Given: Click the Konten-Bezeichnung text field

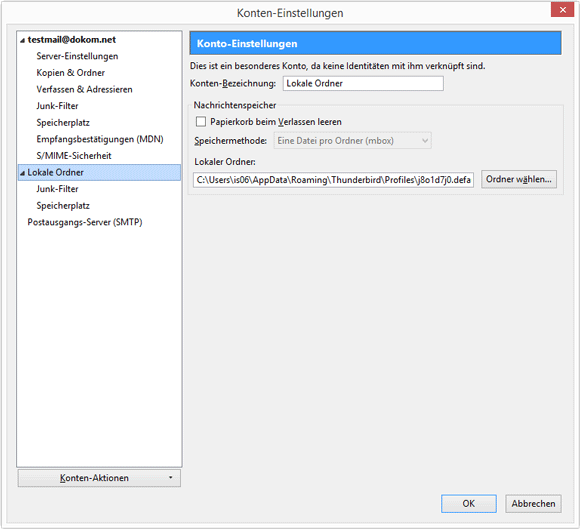Looking at the screenshot, I should pos(363,84).
